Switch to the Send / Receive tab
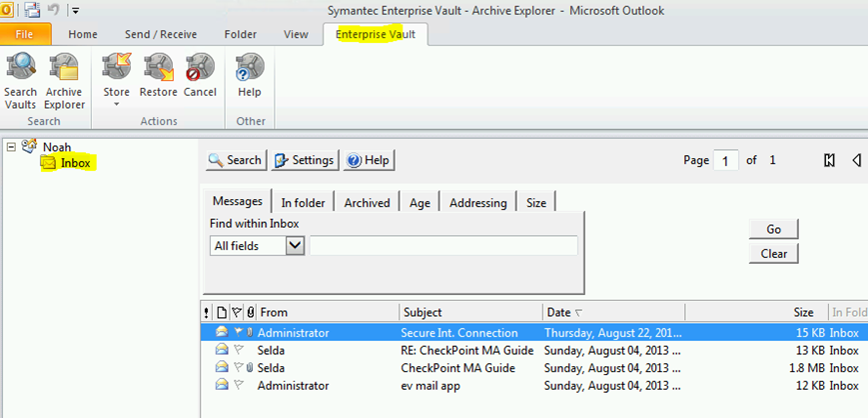The height and width of the screenshot is (418, 868). (x=161, y=34)
